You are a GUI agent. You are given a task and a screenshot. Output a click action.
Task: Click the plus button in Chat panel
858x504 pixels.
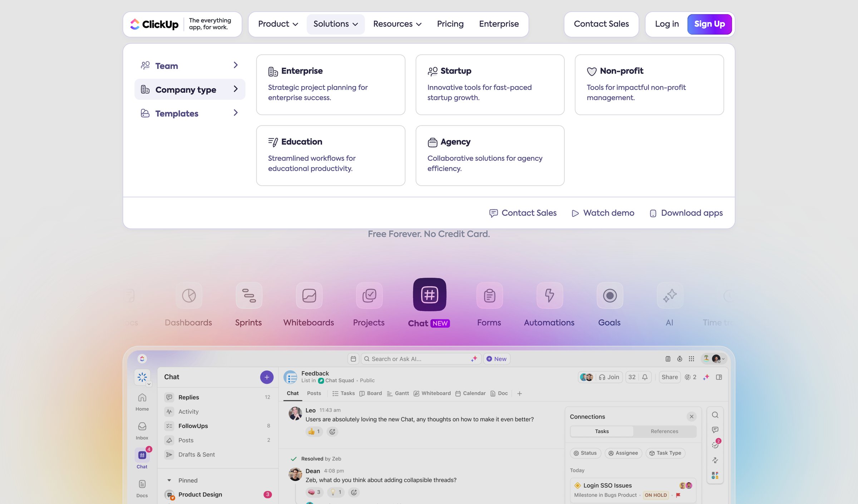point(267,377)
